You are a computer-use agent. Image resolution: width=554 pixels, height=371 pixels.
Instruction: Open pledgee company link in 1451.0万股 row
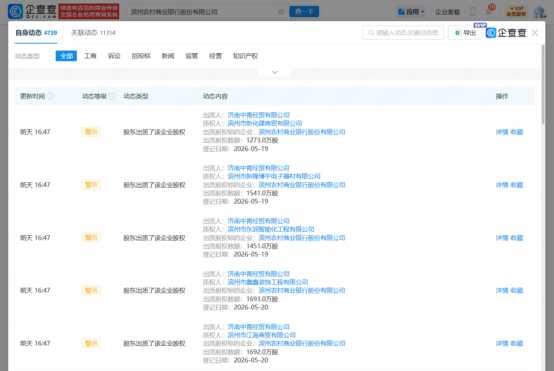[271, 229]
